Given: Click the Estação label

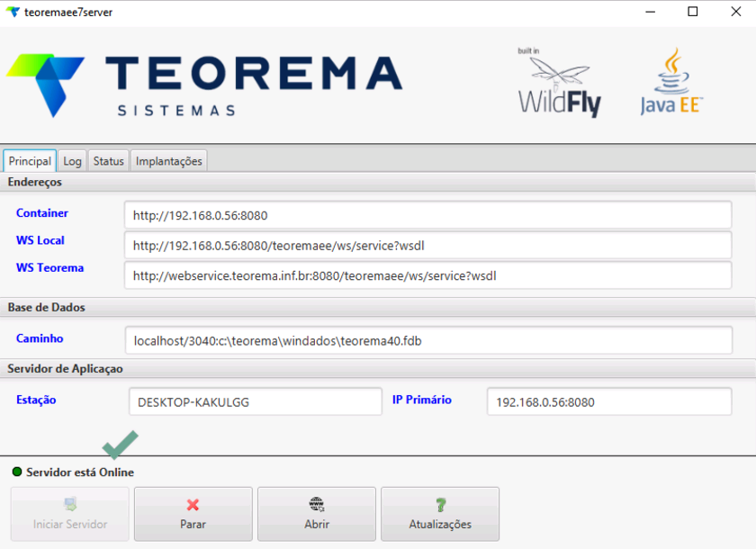Looking at the screenshot, I should pos(36,400).
